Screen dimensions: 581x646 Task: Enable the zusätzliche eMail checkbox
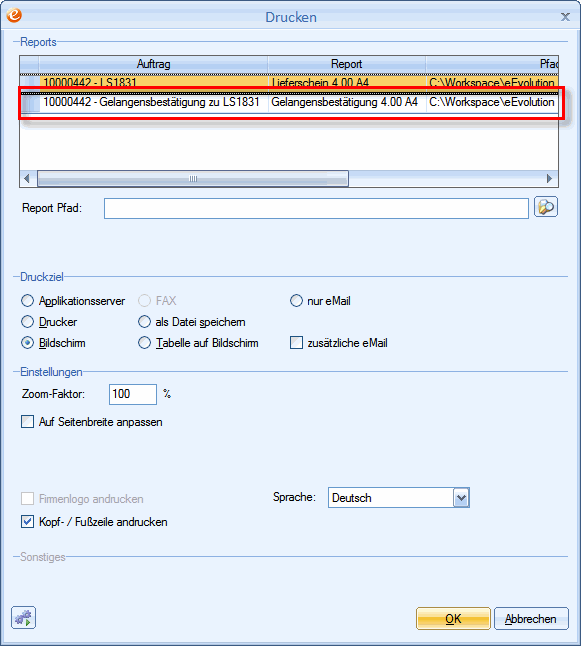coord(296,343)
